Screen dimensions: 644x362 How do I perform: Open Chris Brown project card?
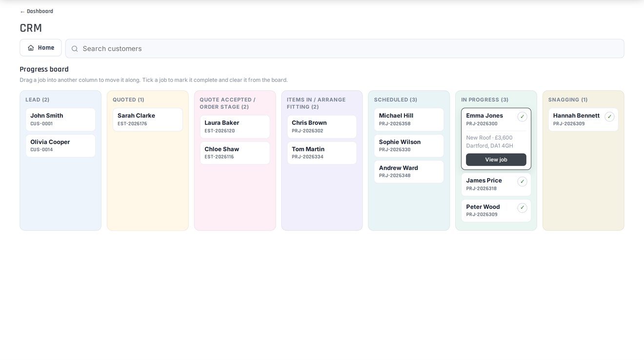tap(322, 127)
